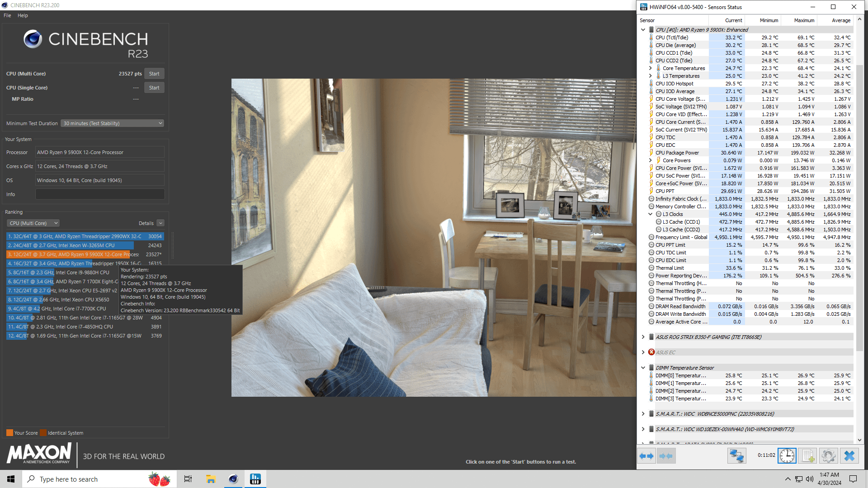Close sensors with the blue X icon
The image size is (868, 488).
pos(849,456)
